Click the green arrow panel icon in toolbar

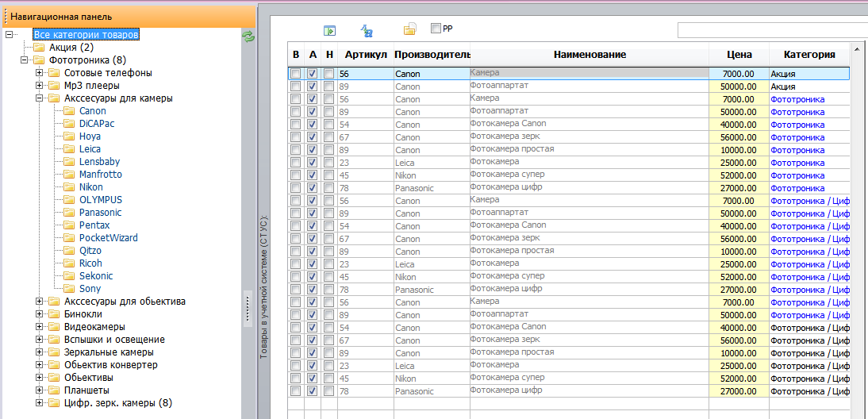pos(330,30)
